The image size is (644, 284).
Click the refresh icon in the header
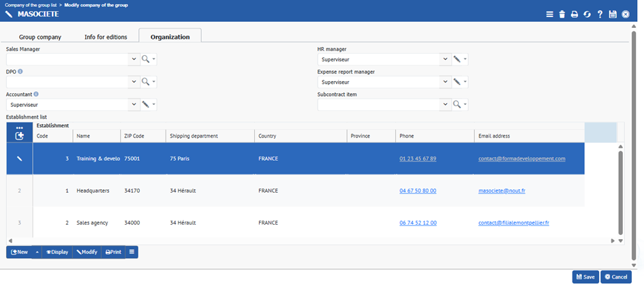pos(587,14)
